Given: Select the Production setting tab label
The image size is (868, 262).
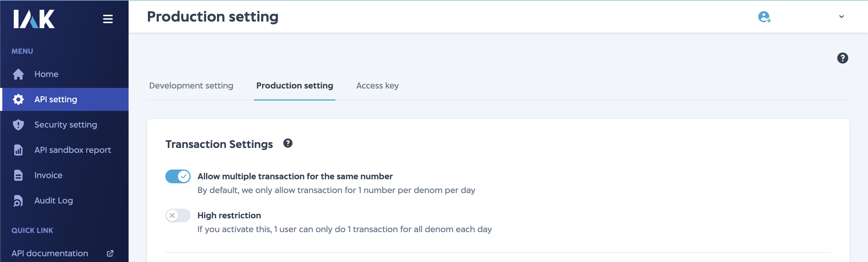Looking at the screenshot, I should click(294, 86).
